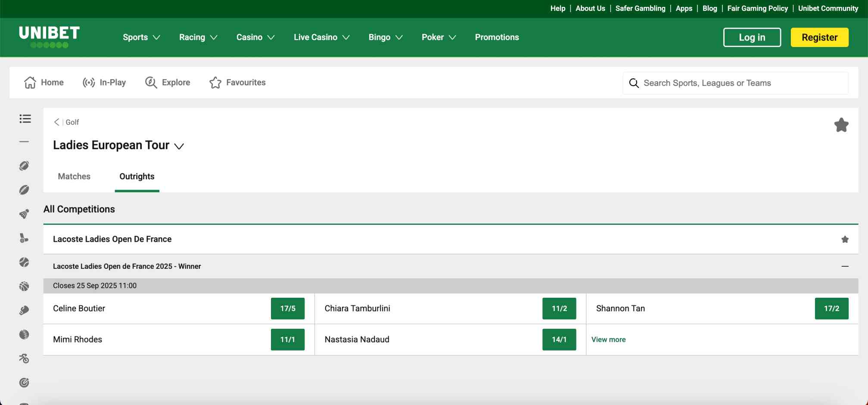Expand the Sports navigation menu

coord(141,37)
